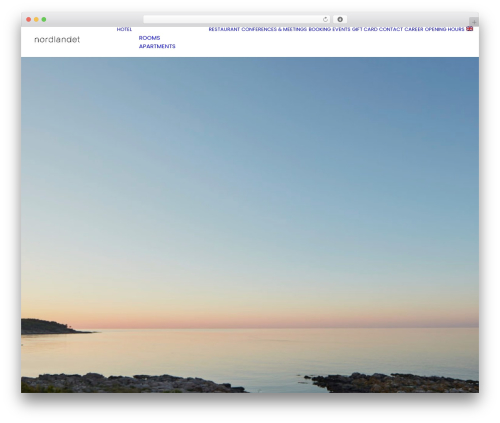The width and height of the screenshot is (500, 423).
Task: Open the BOOKING link
Action: click(x=320, y=29)
